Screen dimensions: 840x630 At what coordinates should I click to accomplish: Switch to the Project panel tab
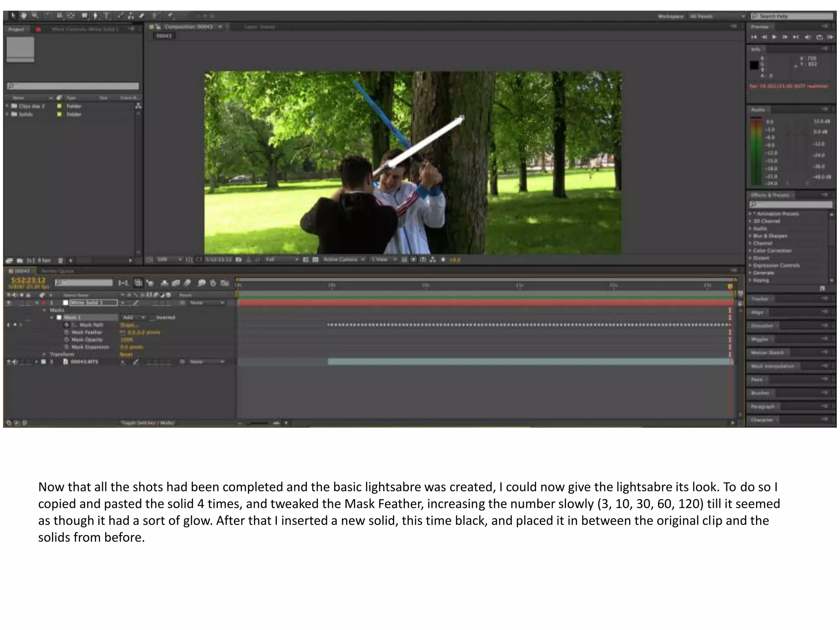(x=17, y=29)
